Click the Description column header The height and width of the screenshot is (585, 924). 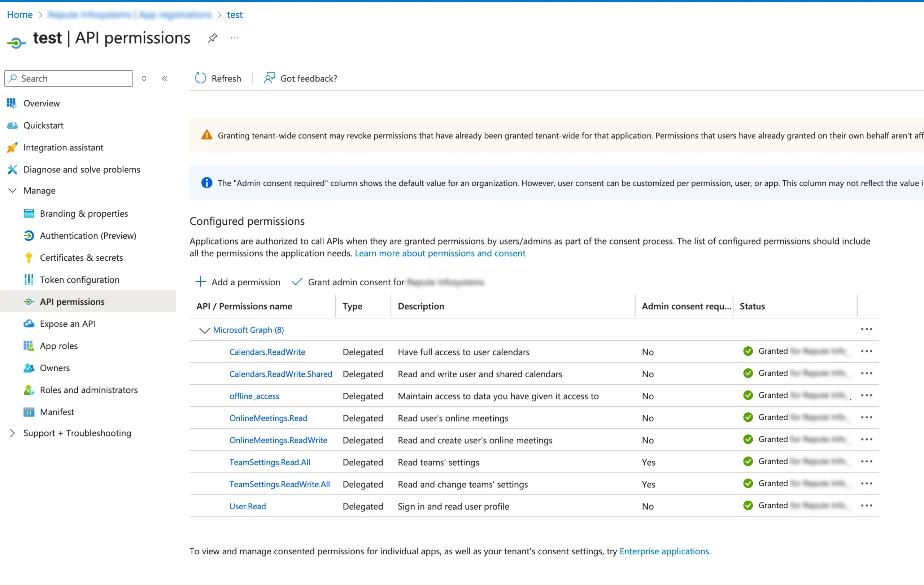point(421,306)
